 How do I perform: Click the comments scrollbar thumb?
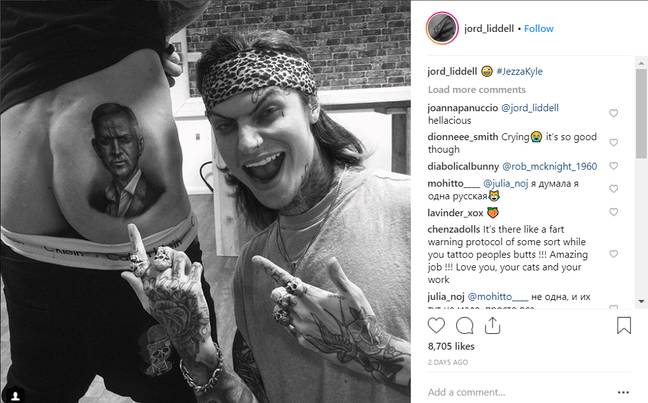641,114
